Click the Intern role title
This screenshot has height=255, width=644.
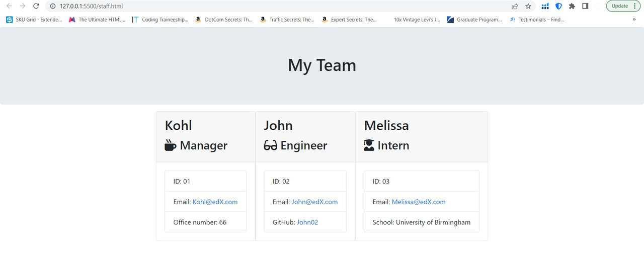[x=393, y=145]
